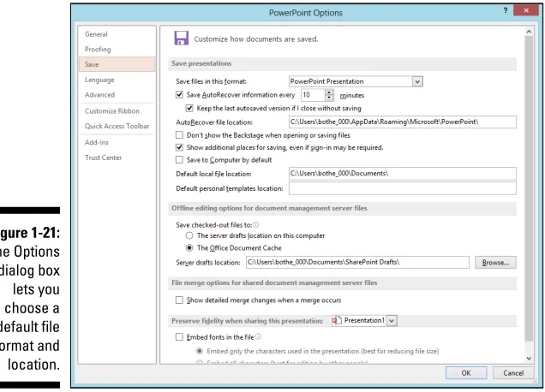The height and width of the screenshot is (392, 545).
Task: Toggle Save AutoRecover information checkbox
Action: click(179, 94)
